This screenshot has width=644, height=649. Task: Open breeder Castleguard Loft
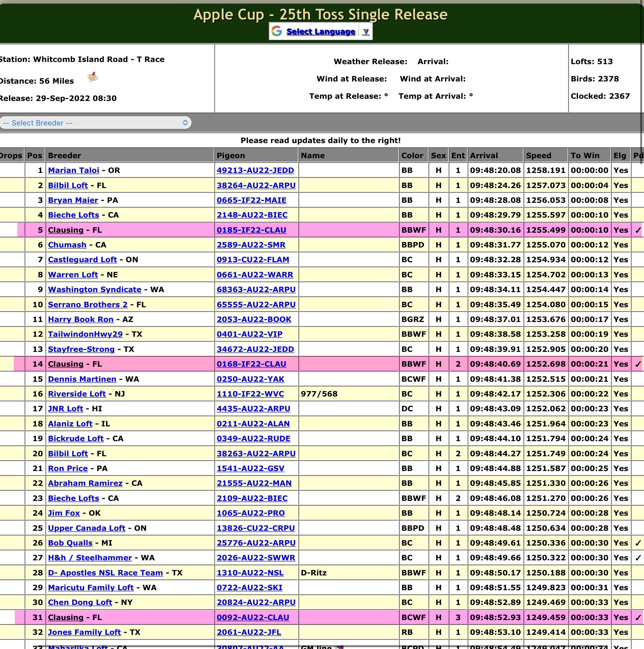click(x=82, y=260)
